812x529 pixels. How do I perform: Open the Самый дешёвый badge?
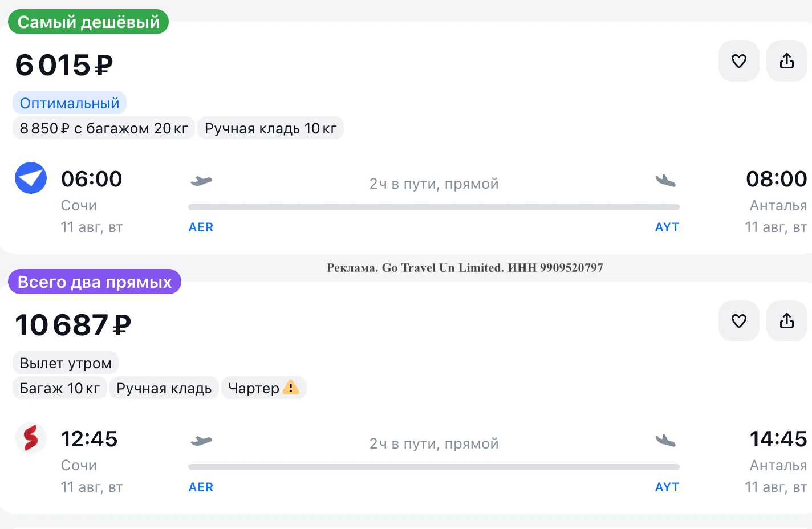click(x=88, y=22)
